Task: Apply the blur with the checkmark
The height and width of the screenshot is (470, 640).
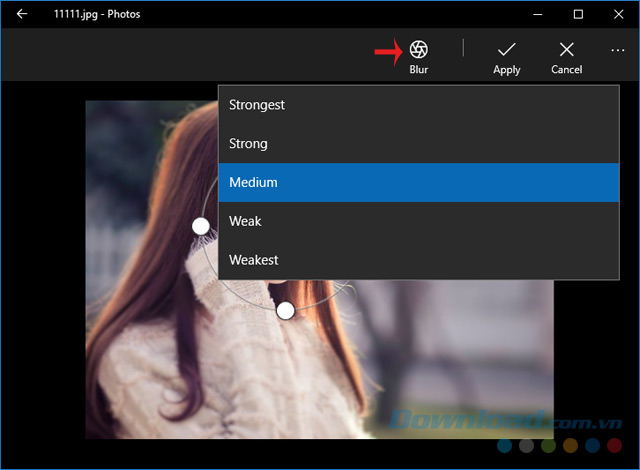Action: point(507,58)
